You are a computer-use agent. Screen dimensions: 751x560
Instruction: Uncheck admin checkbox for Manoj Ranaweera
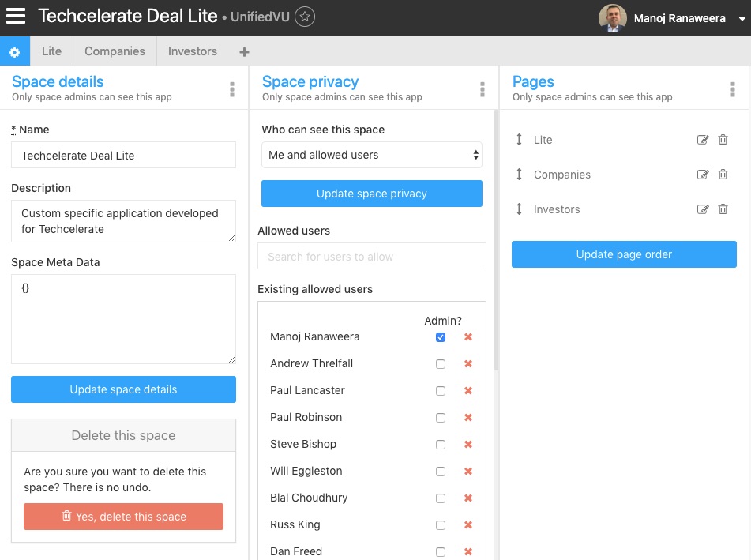441,337
